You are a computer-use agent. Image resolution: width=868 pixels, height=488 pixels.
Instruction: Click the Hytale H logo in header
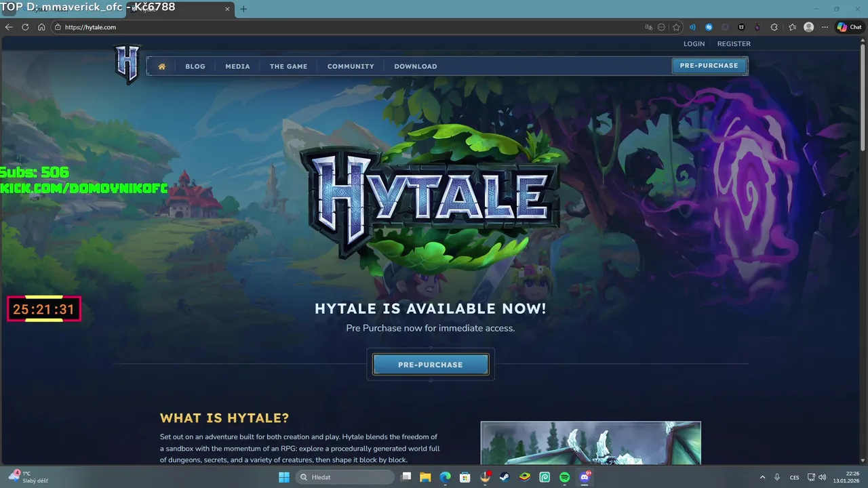coord(127,64)
